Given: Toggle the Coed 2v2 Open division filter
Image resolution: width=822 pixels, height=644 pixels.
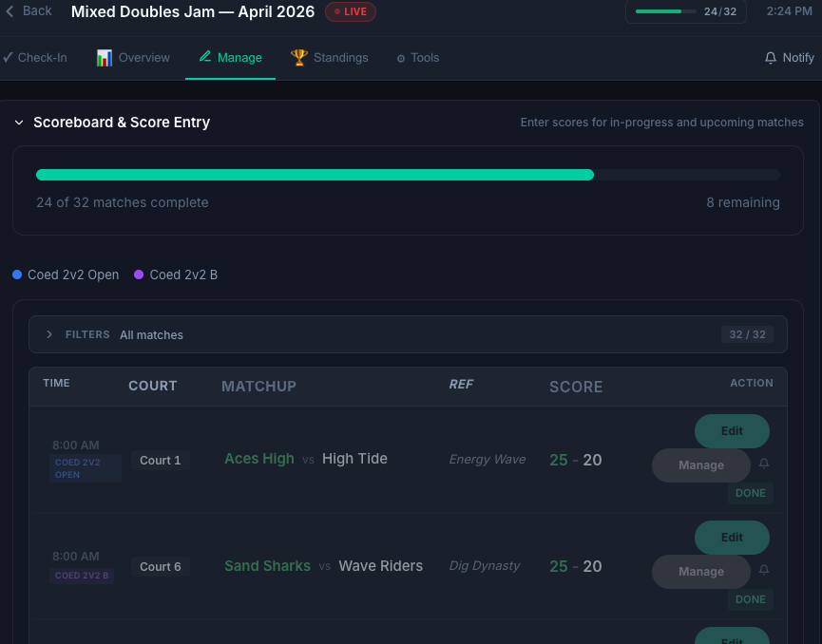Looking at the screenshot, I should (x=66, y=275).
